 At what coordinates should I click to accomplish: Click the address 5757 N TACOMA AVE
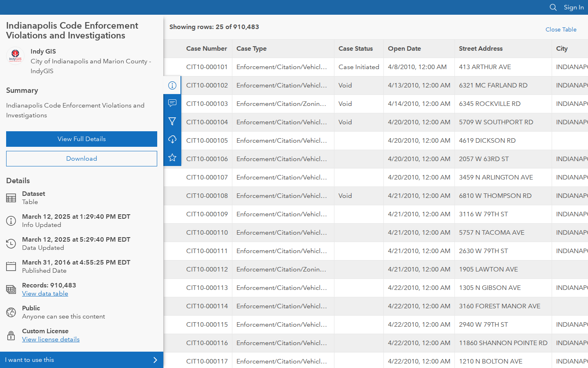(x=492, y=233)
